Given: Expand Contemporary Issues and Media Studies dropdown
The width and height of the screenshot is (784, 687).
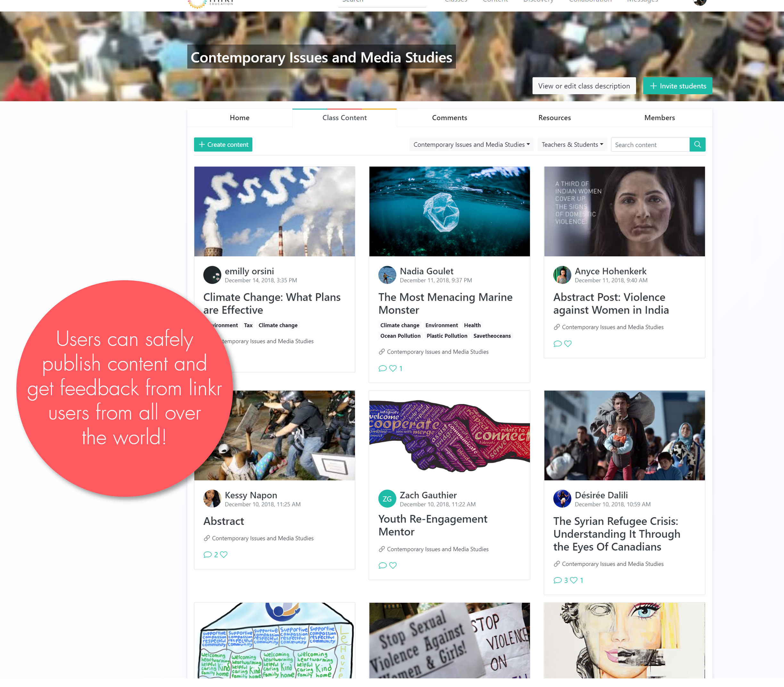Looking at the screenshot, I should point(471,144).
